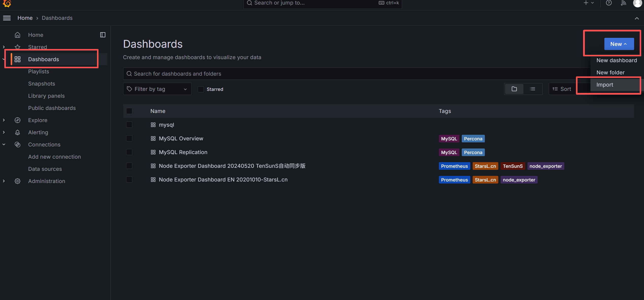644x300 pixels.
Task: Switch to folder view icon
Action: pos(514,89)
